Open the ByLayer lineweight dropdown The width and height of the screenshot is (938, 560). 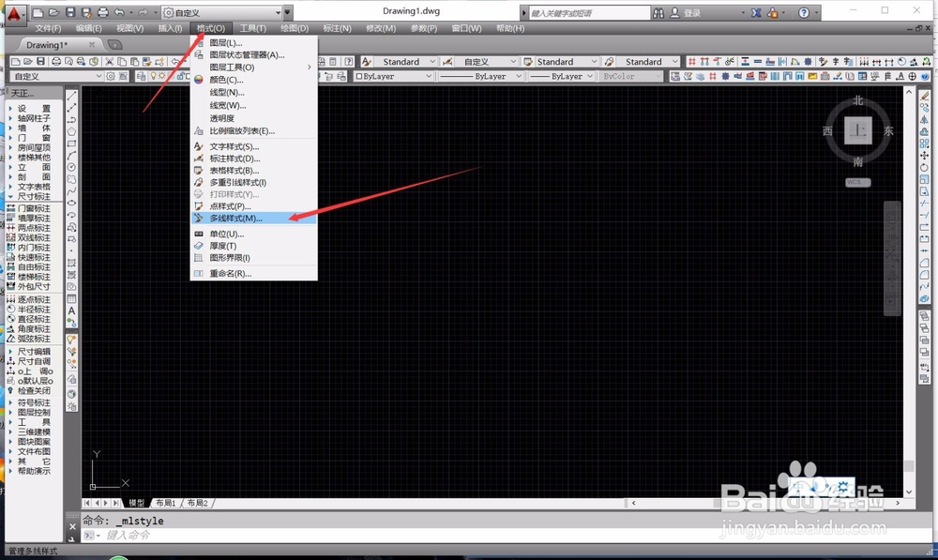pos(561,76)
